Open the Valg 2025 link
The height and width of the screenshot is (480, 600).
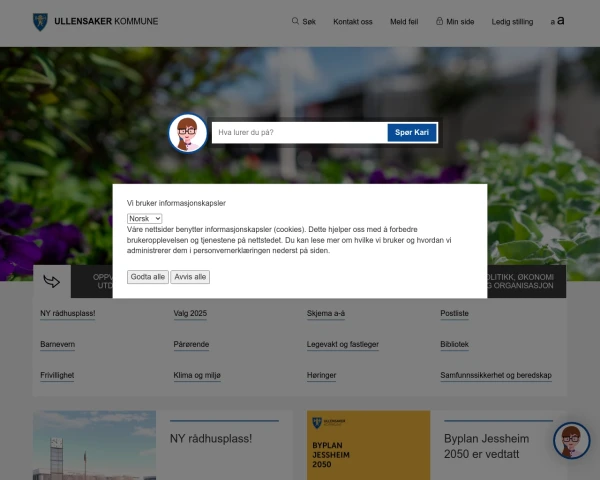[190, 313]
